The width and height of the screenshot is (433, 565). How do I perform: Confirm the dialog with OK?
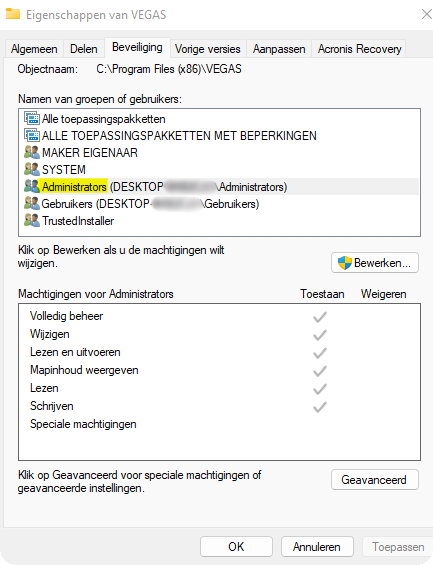click(x=236, y=547)
